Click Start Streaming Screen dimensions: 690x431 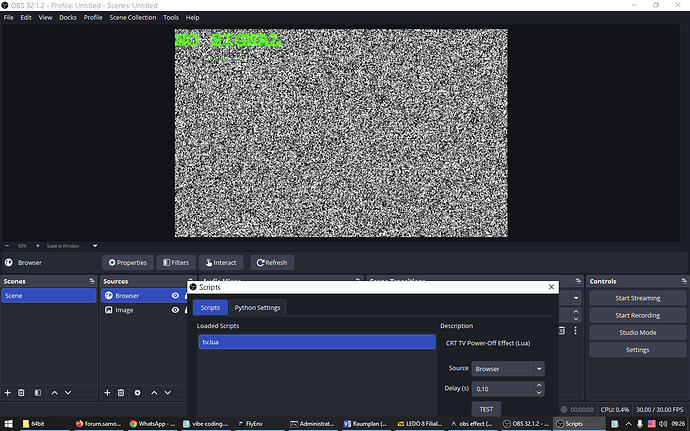[x=637, y=298]
